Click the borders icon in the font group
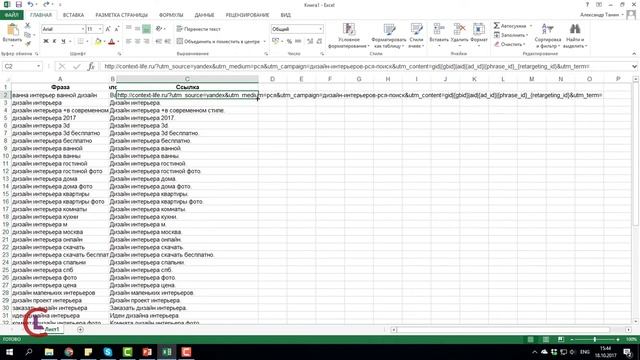Image resolution: width=640 pixels, height=360 pixels. pos(81,41)
